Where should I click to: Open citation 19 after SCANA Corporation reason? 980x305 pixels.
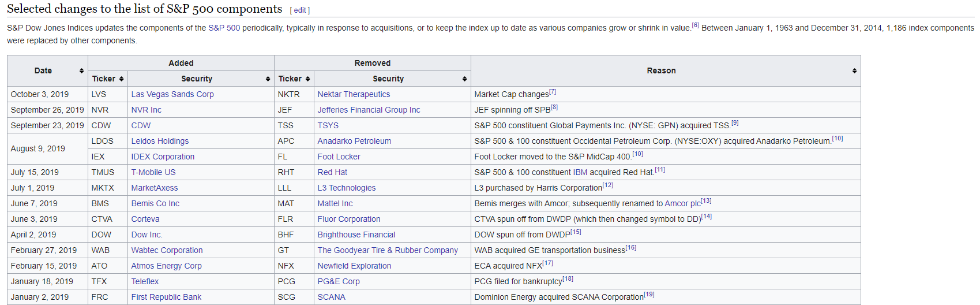[x=649, y=295]
